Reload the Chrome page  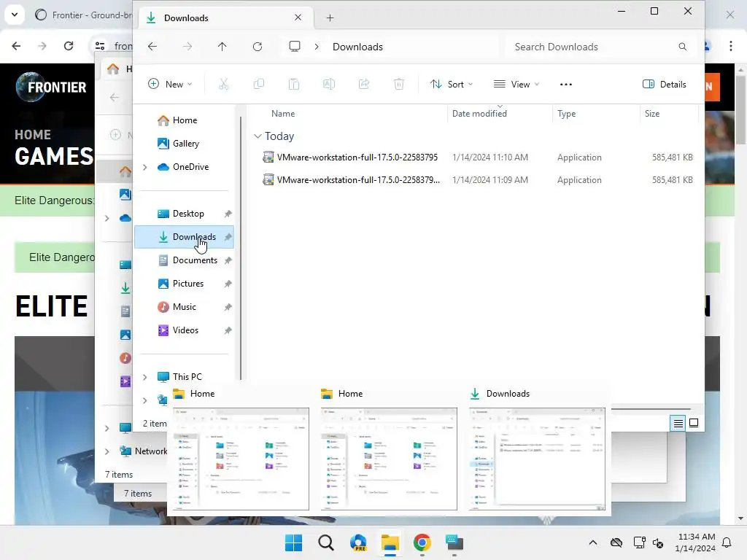click(x=69, y=46)
